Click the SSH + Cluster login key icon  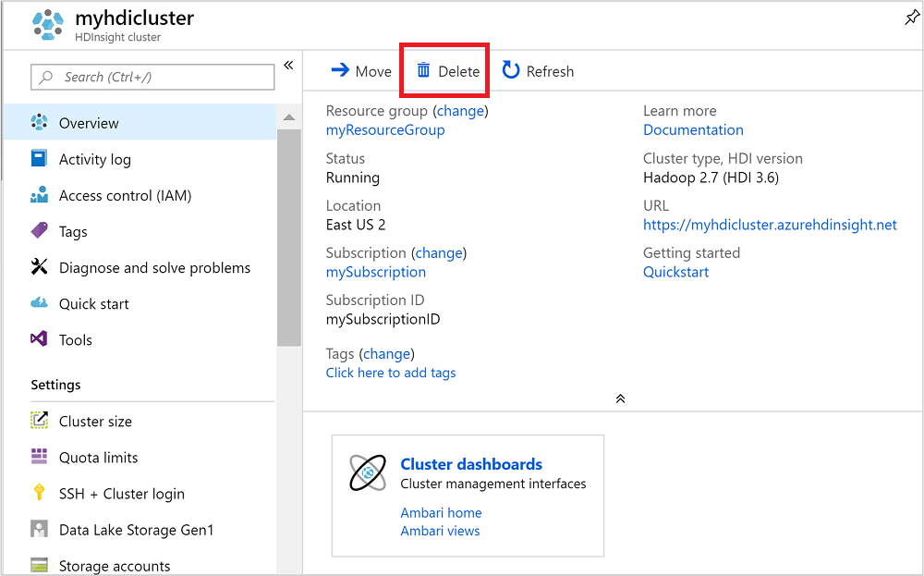[x=39, y=494]
